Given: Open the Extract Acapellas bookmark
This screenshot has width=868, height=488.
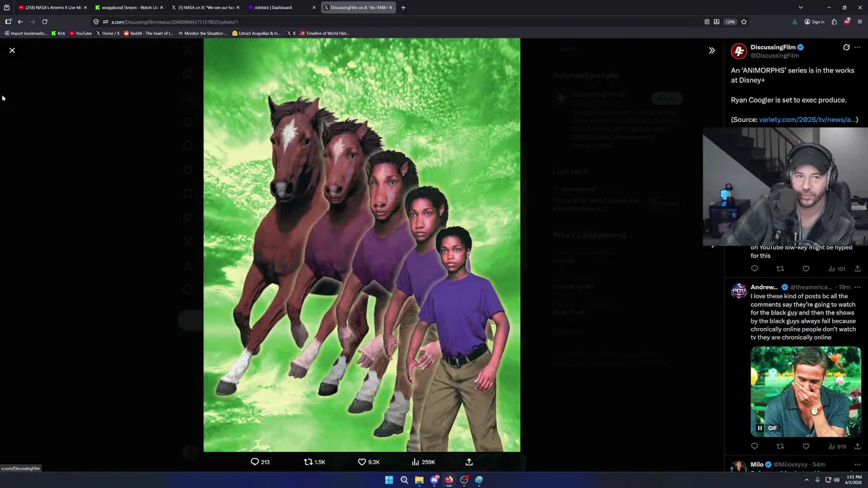Looking at the screenshot, I should point(256,33).
